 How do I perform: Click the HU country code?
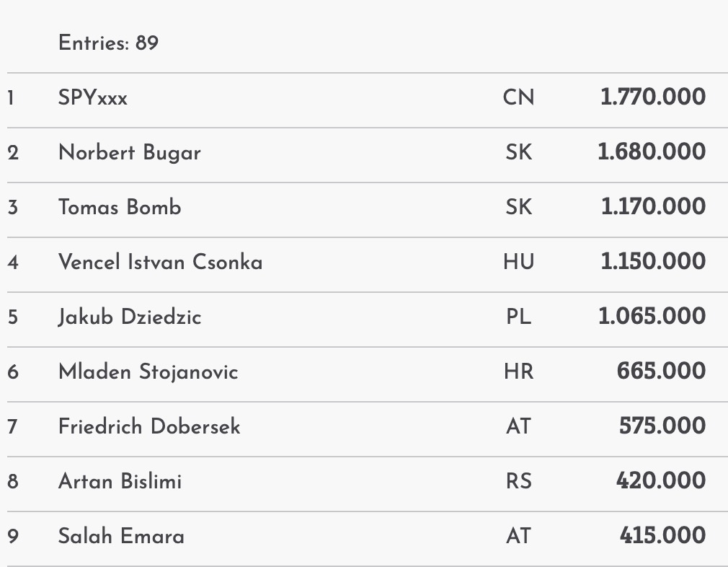(518, 262)
